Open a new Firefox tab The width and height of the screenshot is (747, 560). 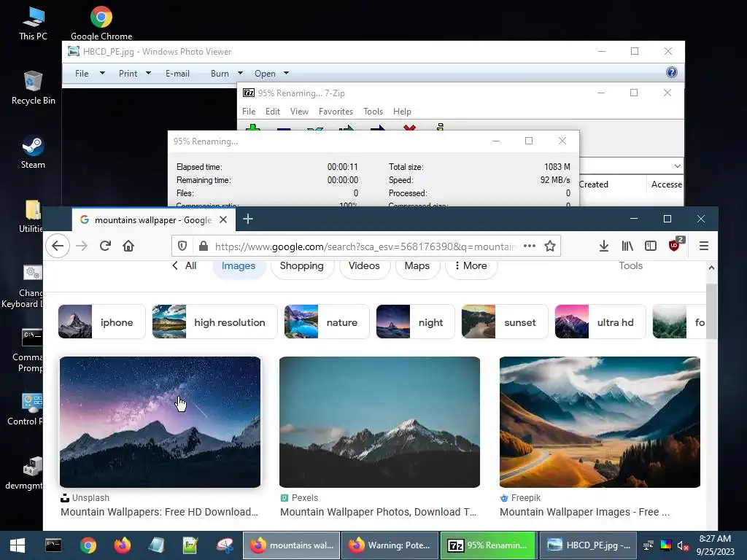[x=248, y=219]
